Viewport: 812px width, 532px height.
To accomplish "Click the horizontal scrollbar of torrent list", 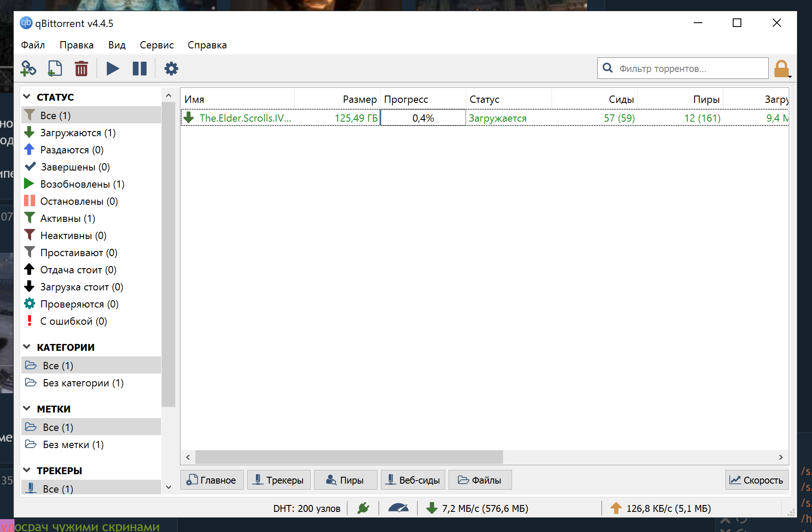I will (x=349, y=457).
